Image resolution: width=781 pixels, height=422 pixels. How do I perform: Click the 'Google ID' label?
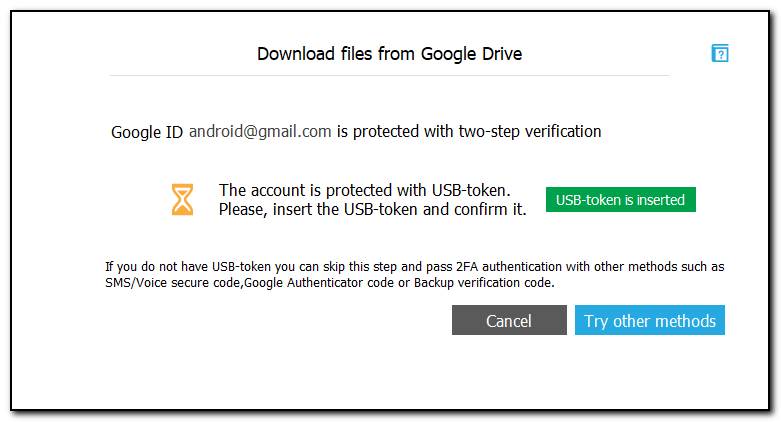coord(147,131)
